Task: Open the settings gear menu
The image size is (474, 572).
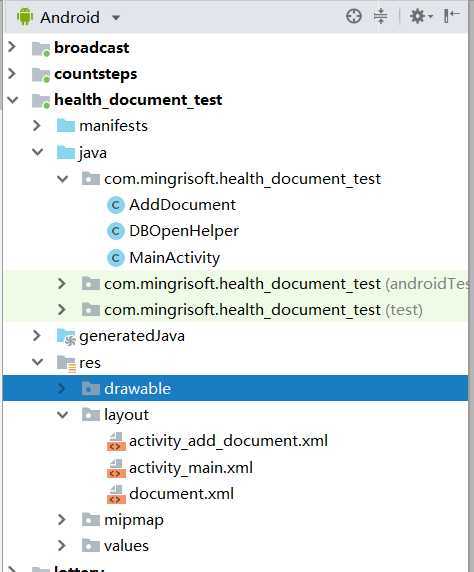Action: 421,16
